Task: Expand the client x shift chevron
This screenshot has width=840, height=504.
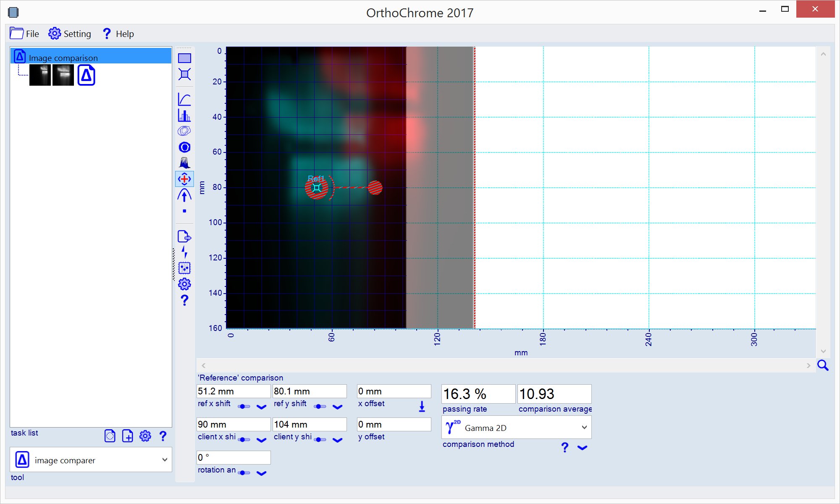Action: click(x=261, y=440)
